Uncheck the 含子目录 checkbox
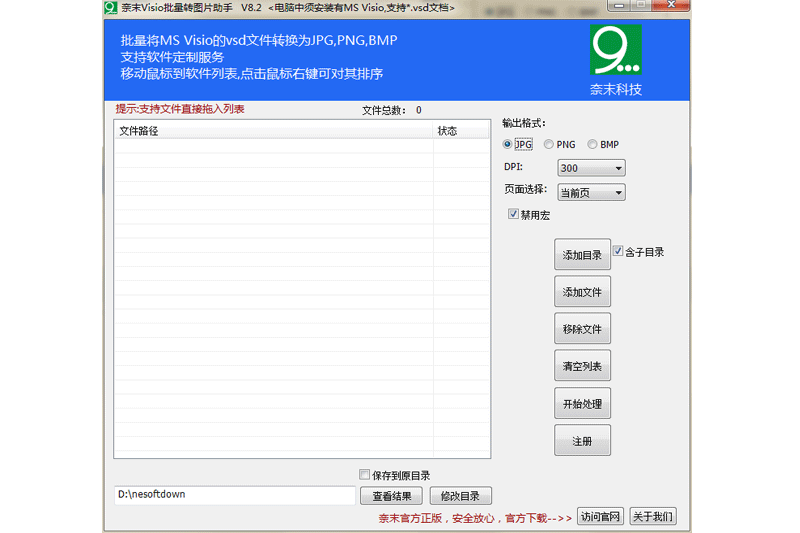 (618, 251)
